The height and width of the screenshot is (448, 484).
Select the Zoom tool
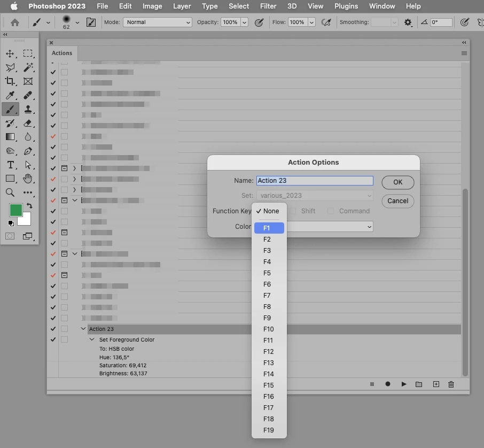coord(10,192)
